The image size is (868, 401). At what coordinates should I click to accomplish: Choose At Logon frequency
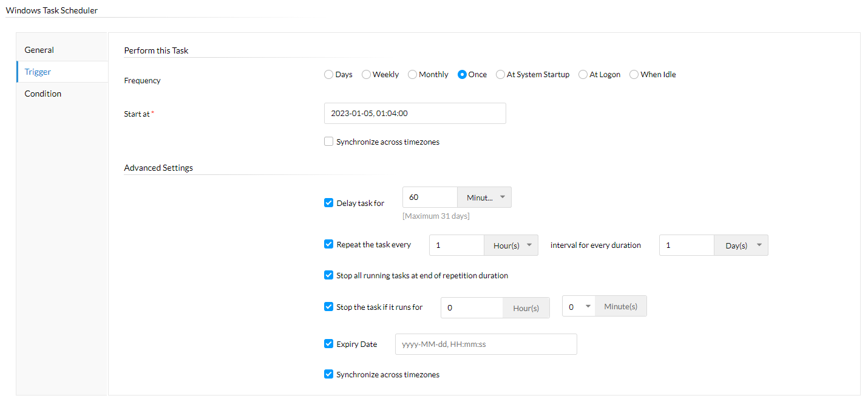click(583, 75)
